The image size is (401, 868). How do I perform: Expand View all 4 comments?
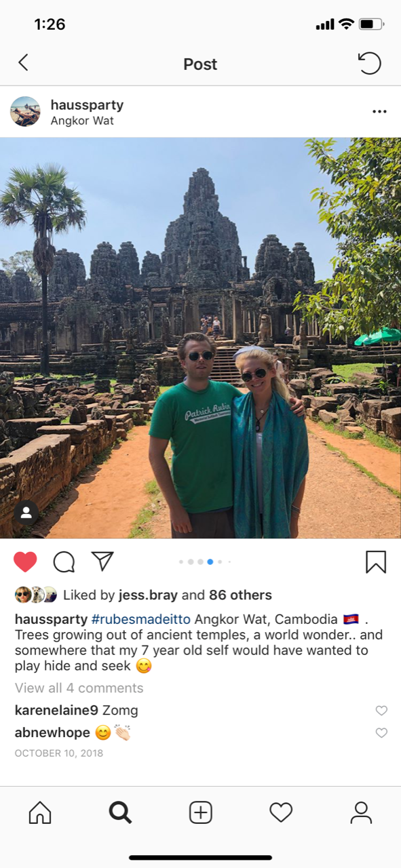click(79, 688)
